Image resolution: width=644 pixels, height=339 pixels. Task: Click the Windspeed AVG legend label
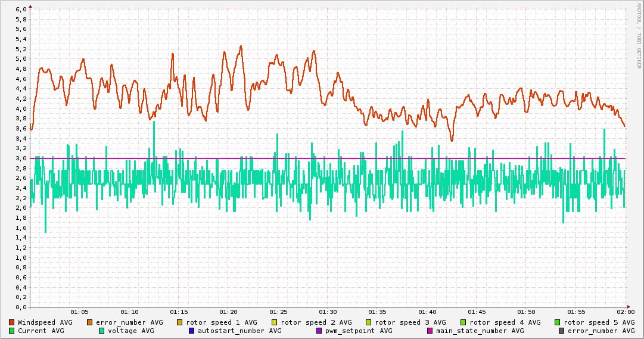(45, 322)
